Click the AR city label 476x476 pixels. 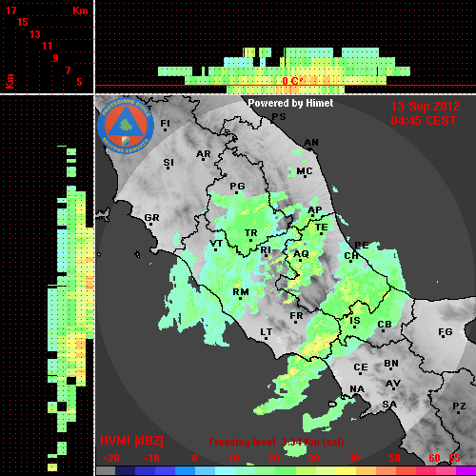coord(204,154)
